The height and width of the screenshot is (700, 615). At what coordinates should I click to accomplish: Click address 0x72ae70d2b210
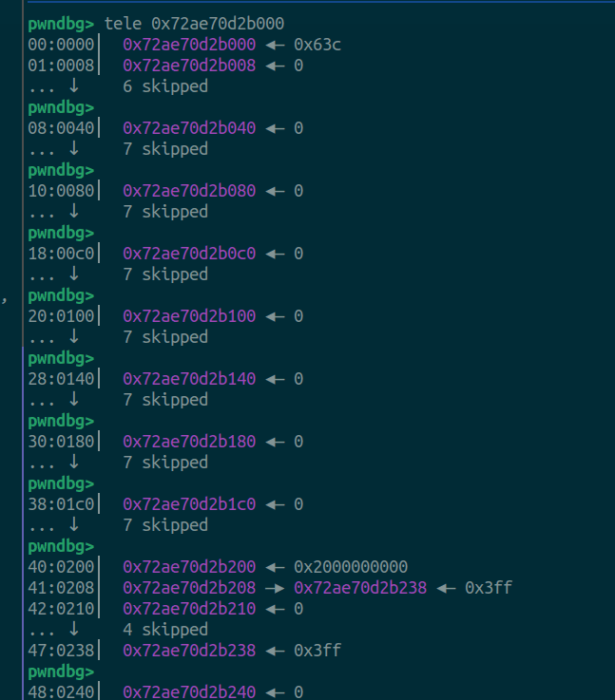(x=189, y=609)
